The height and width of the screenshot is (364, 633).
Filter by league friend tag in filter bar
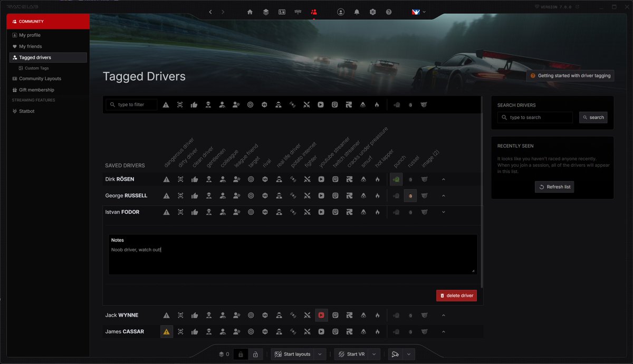point(237,104)
